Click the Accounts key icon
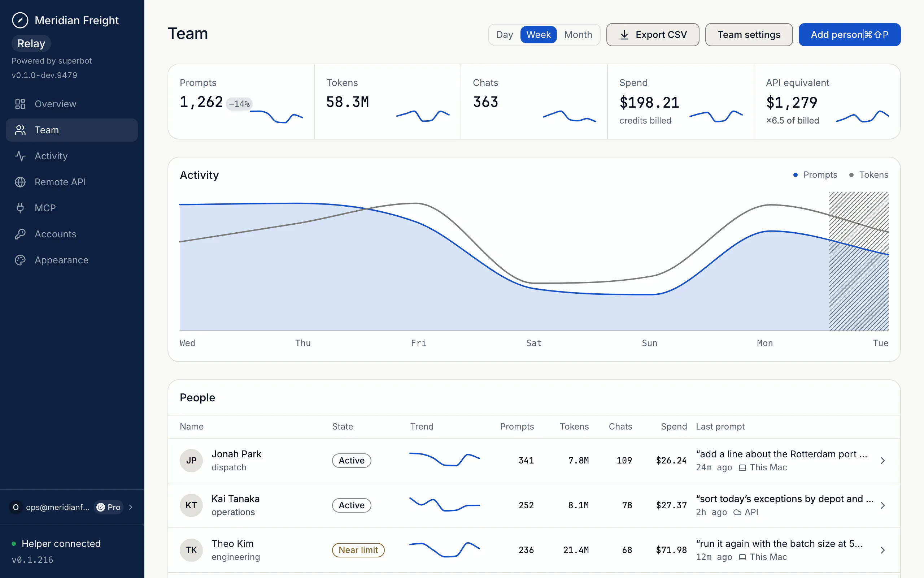Screen dimensions: 924x578 click(x=20, y=234)
